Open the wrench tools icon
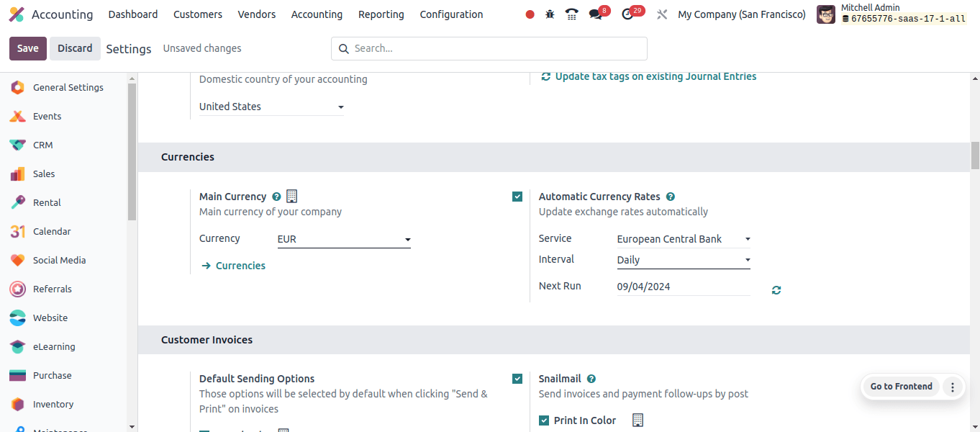The image size is (980, 432). tap(662, 14)
